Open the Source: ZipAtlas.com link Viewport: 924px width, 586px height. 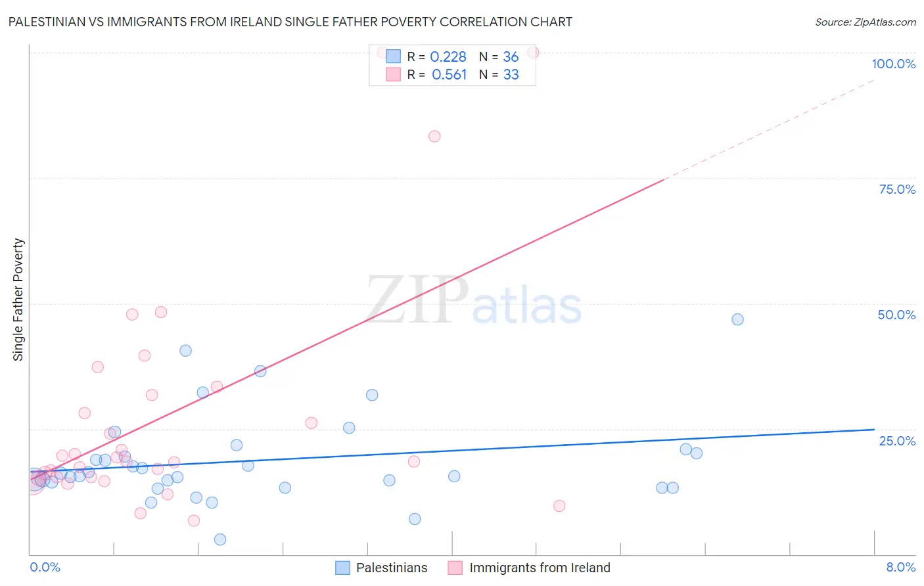point(866,22)
